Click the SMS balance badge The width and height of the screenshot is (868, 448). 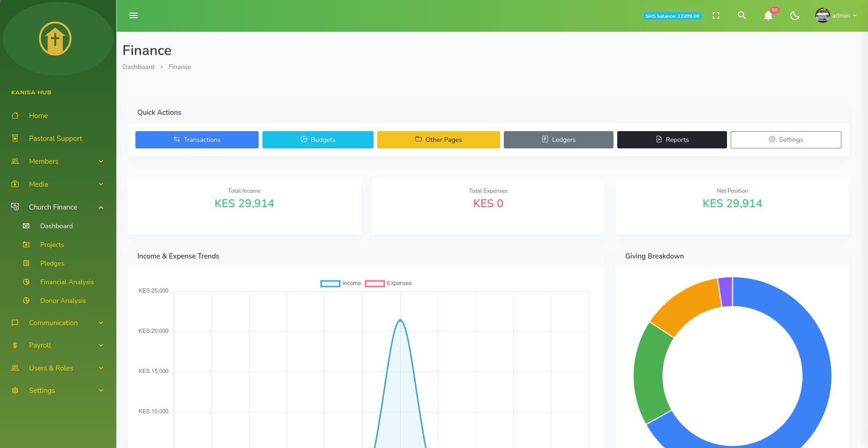pyautogui.click(x=672, y=16)
